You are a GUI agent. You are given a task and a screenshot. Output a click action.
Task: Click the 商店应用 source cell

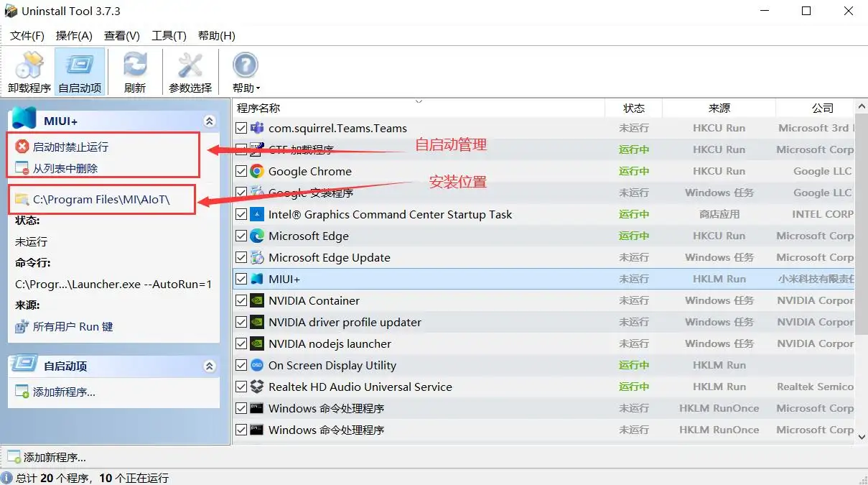pos(719,214)
